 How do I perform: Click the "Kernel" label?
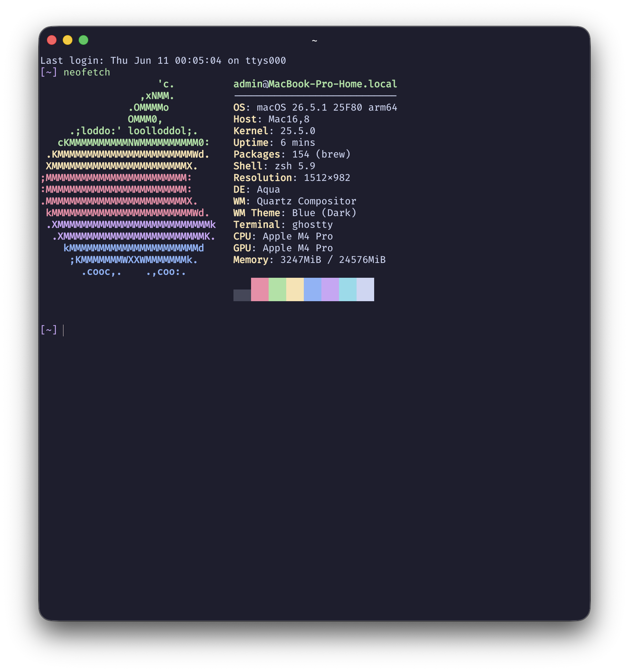(x=251, y=131)
